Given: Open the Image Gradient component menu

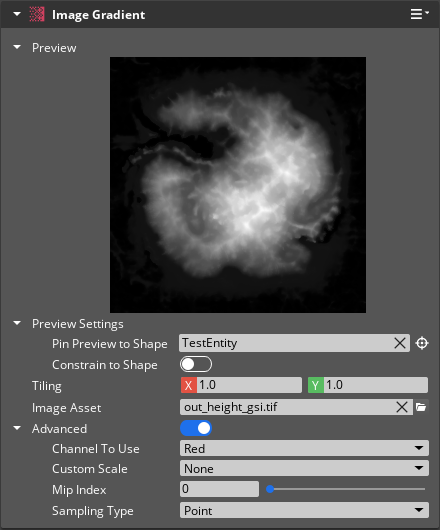Looking at the screenshot, I should point(419,14).
